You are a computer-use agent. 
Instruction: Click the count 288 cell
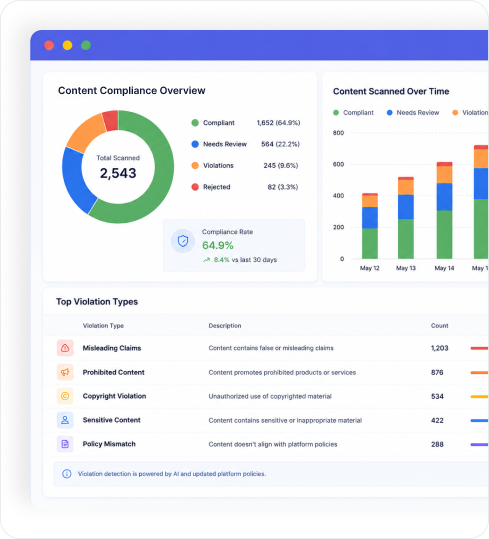(437, 444)
